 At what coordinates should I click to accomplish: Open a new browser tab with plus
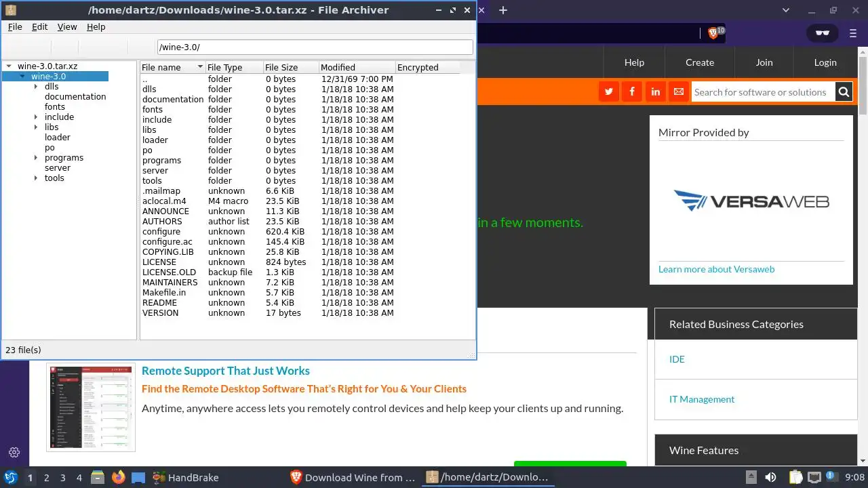(502, 10)
